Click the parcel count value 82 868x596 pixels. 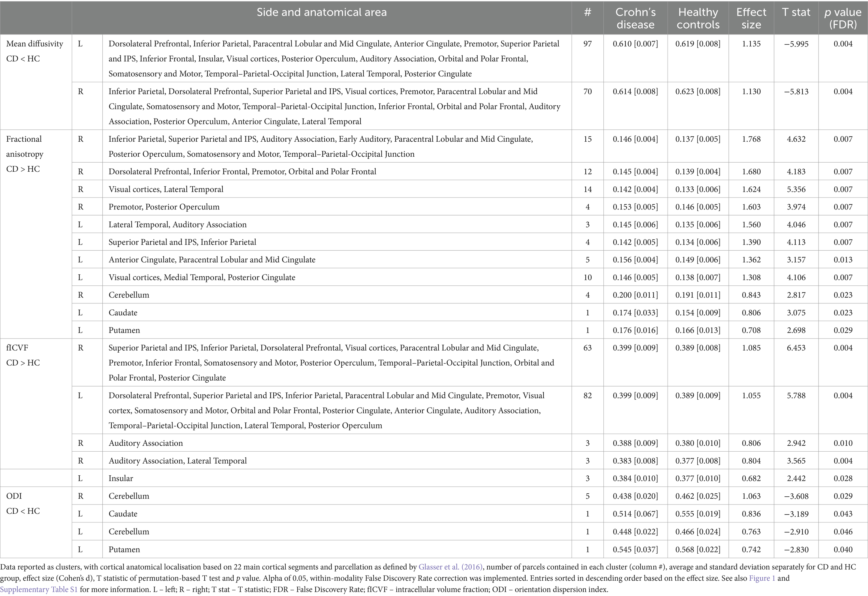tap(587, 395)
